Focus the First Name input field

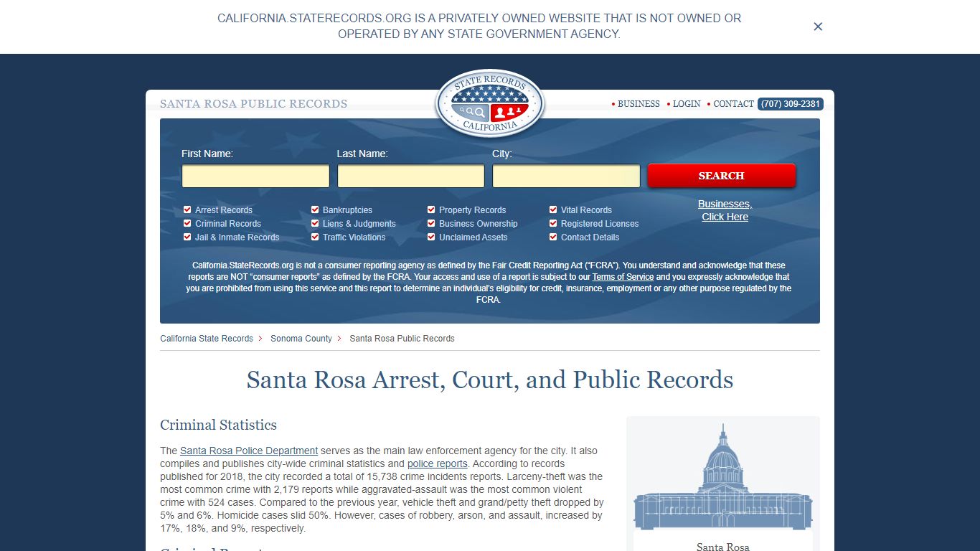(x=255, y=176)
